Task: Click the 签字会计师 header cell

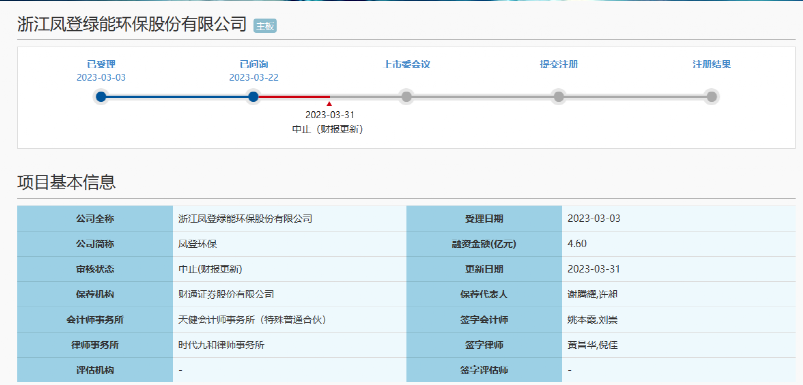Action: (x=484, y=320)
